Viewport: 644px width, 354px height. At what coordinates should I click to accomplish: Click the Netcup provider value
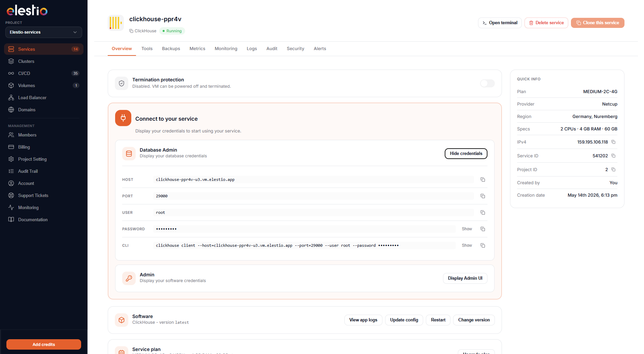click(610, 104)
